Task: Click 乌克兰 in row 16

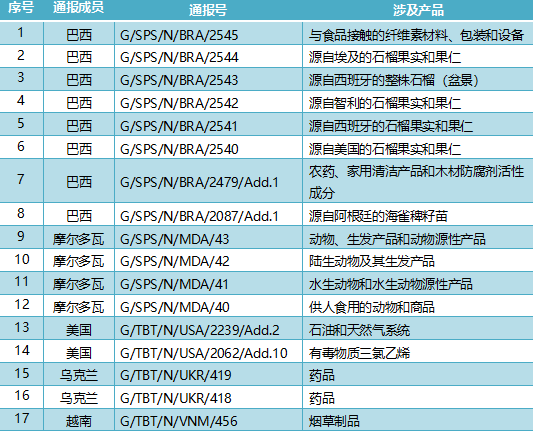Action: point(79,398)
